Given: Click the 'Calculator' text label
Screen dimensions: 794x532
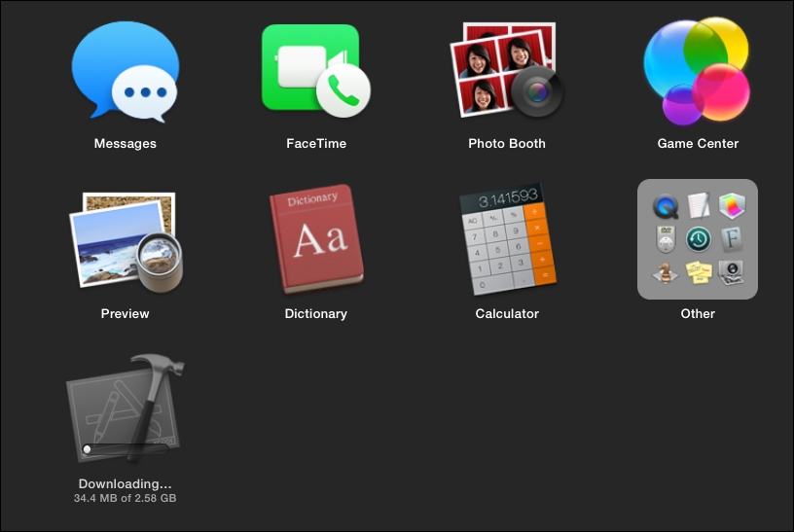Looking at the screenshot, I should point(507,314).
